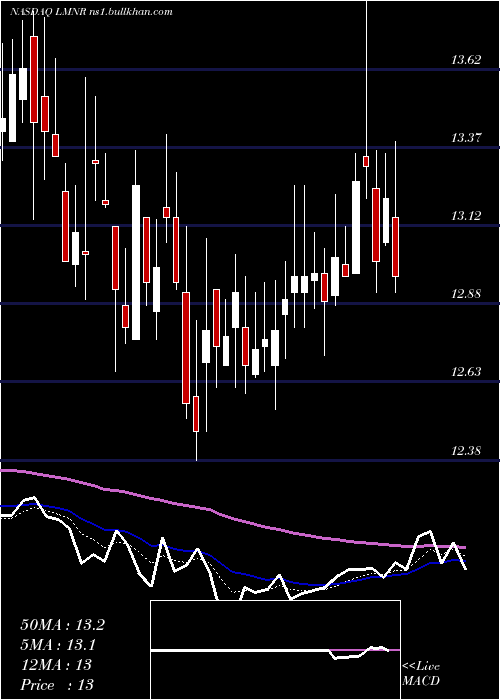
Task: Click the 13.62 price axis label
Action: click(x=466, y=59)
